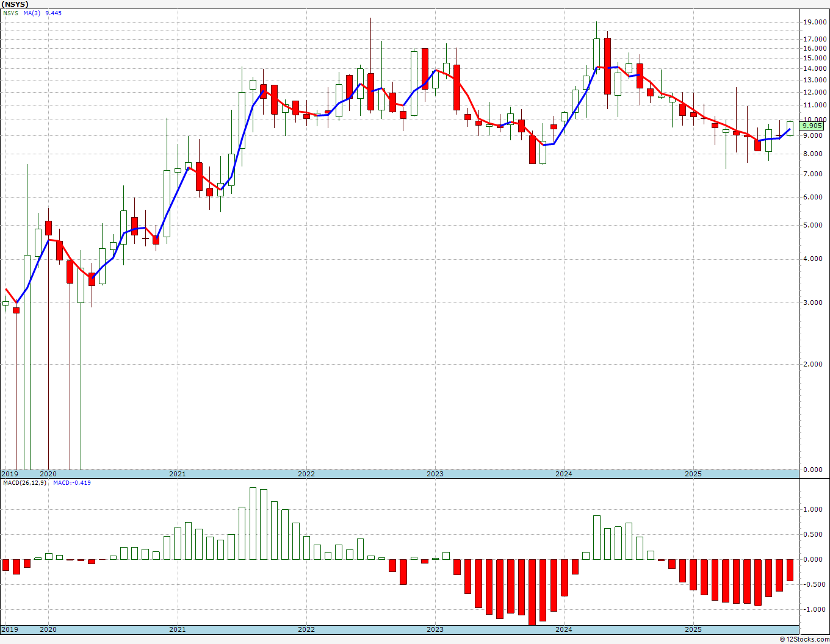Click "2021" on the price chart time axis
This screenshot has width=830, height=644.
[x=177, y=474]
